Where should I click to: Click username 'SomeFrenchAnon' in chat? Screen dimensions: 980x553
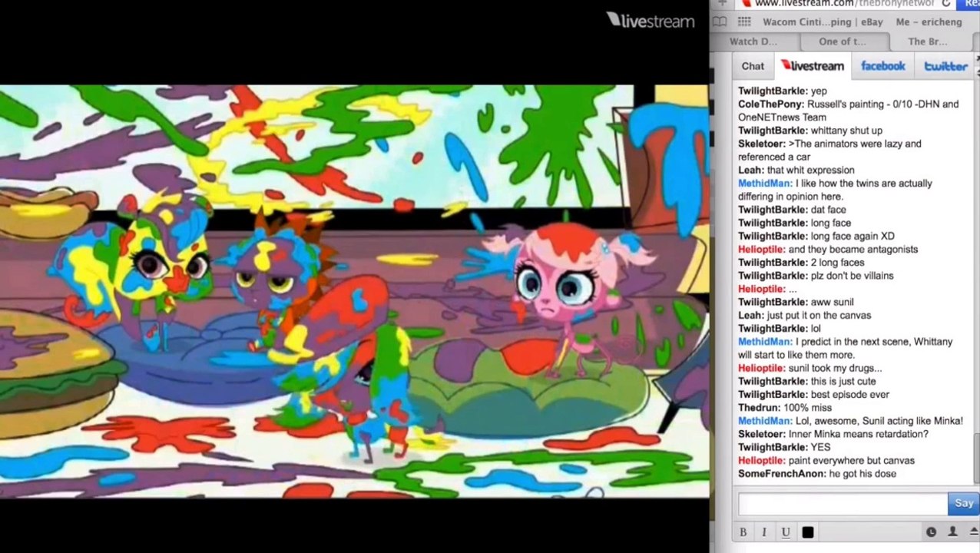[x=782, y=474]
